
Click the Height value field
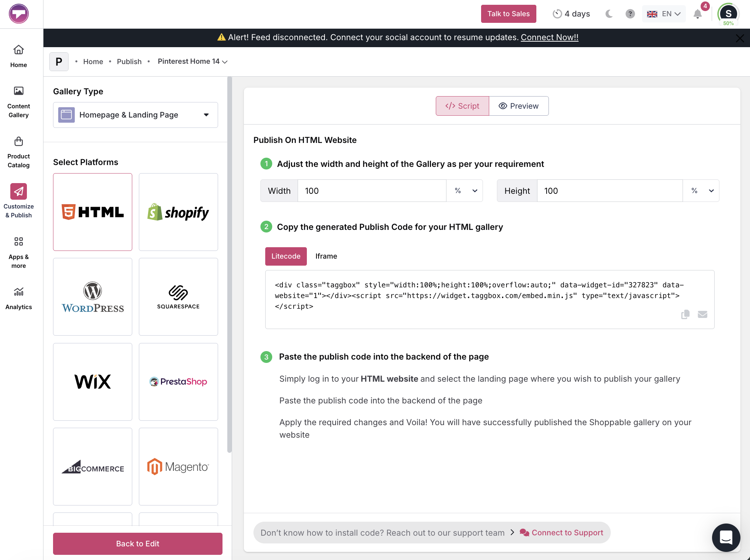click(x=610, y=191)
